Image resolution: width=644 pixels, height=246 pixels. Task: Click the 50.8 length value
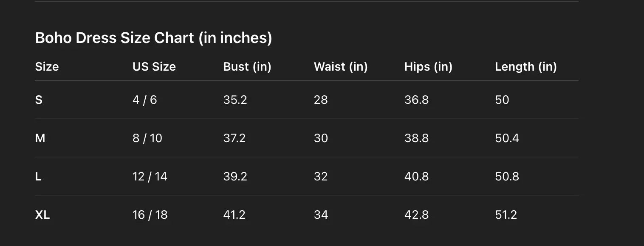click(507, 176)
